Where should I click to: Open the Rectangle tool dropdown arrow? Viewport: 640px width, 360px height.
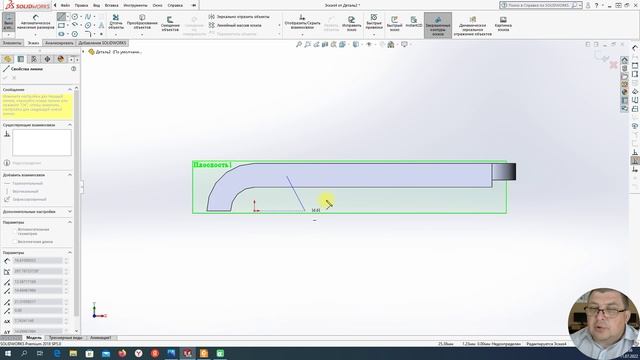(x=68, y=26)
